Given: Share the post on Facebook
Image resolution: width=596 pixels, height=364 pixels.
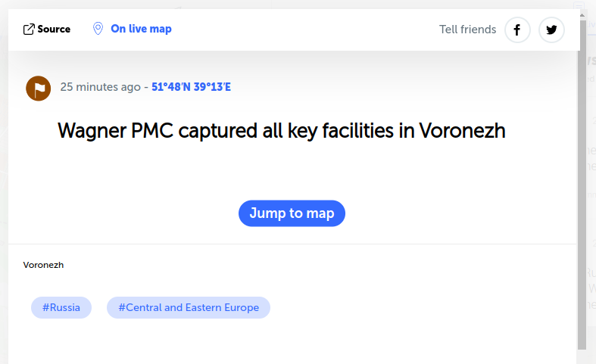Looking at the screenshot, I should (517, 30).
